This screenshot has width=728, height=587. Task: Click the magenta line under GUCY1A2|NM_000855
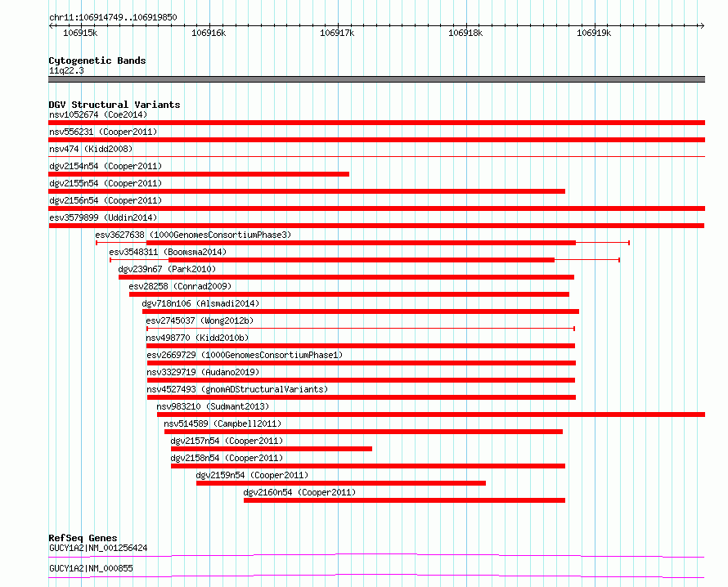click(376, 576)
